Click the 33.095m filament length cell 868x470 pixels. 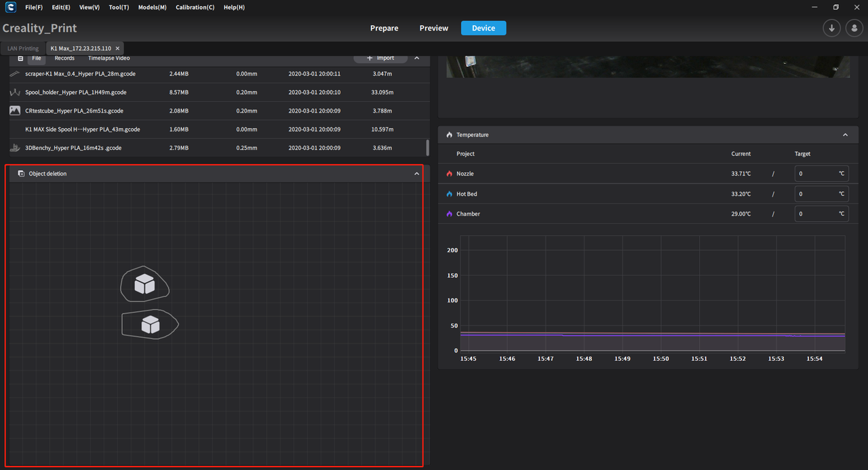point(383,92)
